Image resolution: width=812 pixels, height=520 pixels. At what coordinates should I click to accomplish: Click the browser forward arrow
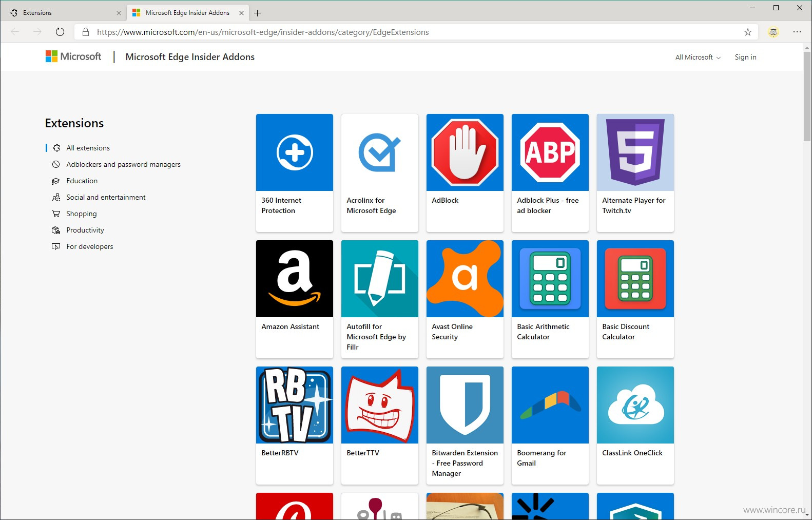[37, 32]
